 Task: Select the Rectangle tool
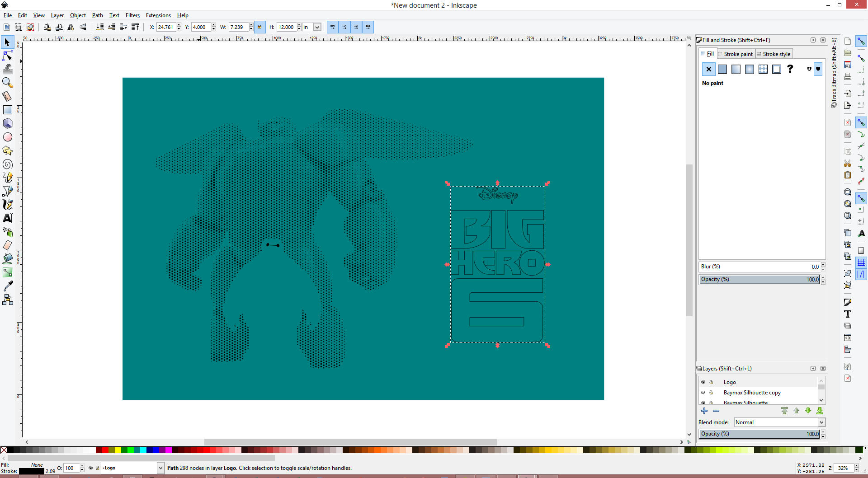click(8, 110)
